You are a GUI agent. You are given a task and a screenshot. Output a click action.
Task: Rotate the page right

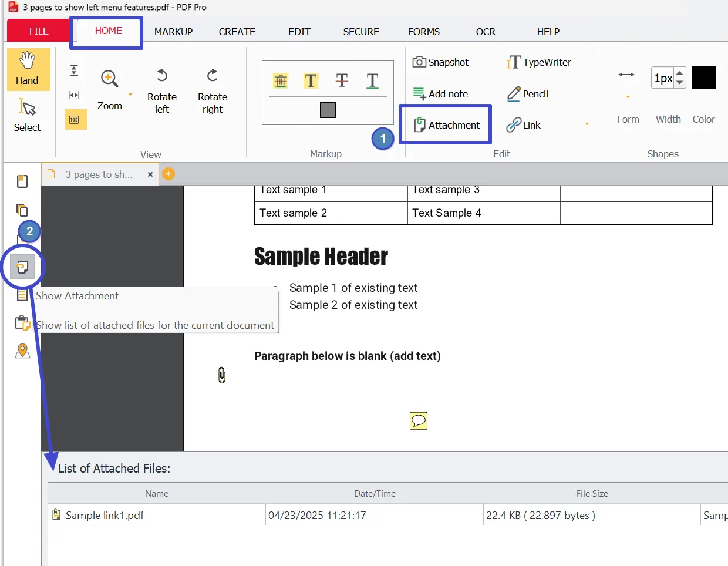pos(213,91)
